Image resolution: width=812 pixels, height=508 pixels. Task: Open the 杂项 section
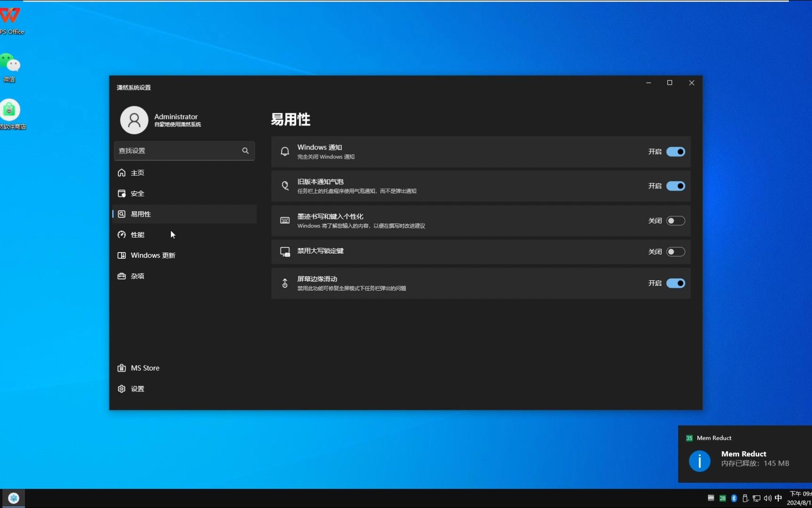click(185, 276)
